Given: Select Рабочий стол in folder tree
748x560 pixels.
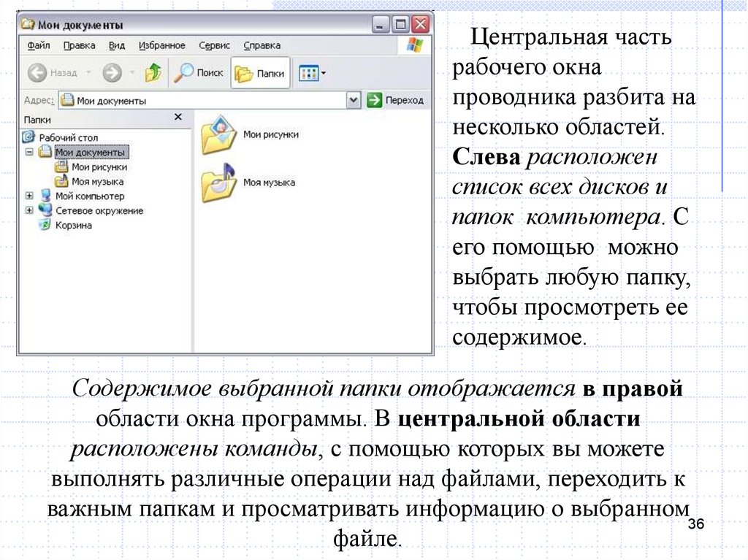Looking at the screenshot, I should 68,137.
